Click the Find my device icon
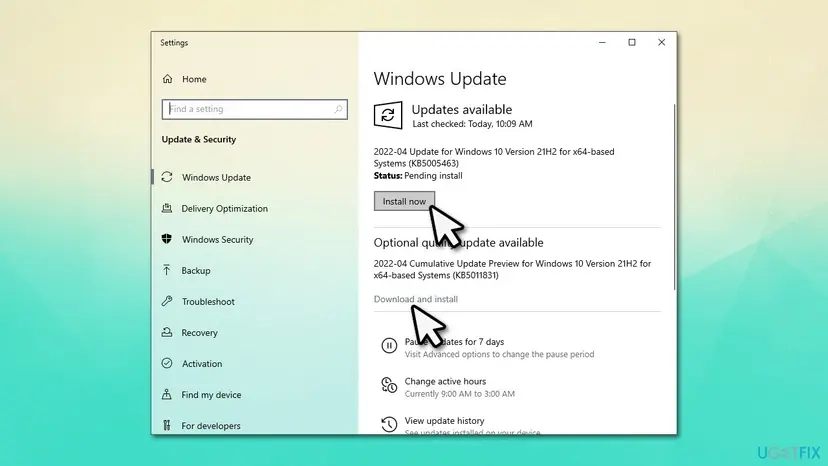This screenshot has height=466, width=828. click(x=167, y=394)
